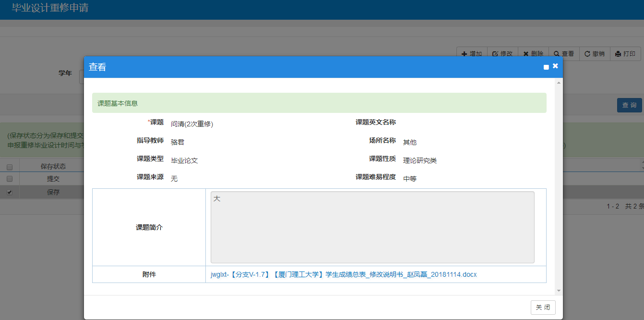Click the 打印 (print) printer toolbar button
Screen dimensions: 644x320
tap(625, 54)
